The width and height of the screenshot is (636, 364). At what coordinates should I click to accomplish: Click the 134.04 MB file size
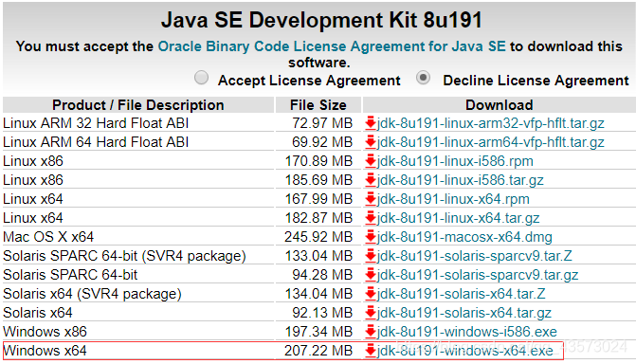click(x=318, y=294)
